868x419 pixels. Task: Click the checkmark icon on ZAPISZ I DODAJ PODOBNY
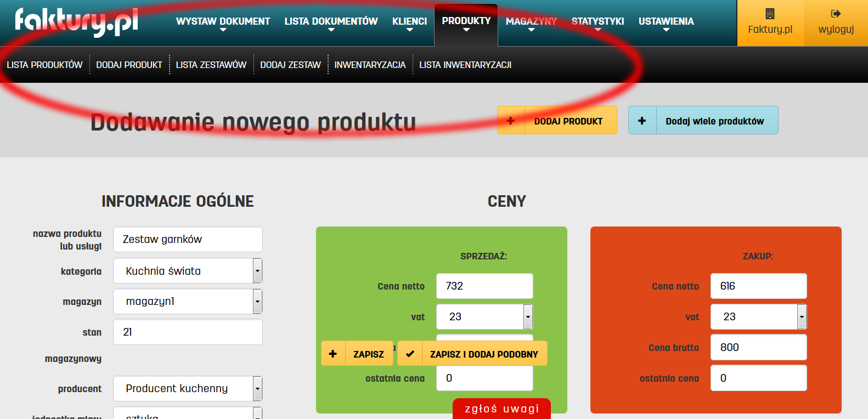(410, 354)
